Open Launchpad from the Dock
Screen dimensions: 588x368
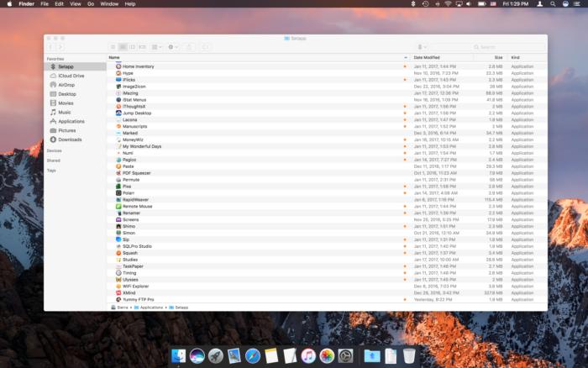click(x=216, y=355)
